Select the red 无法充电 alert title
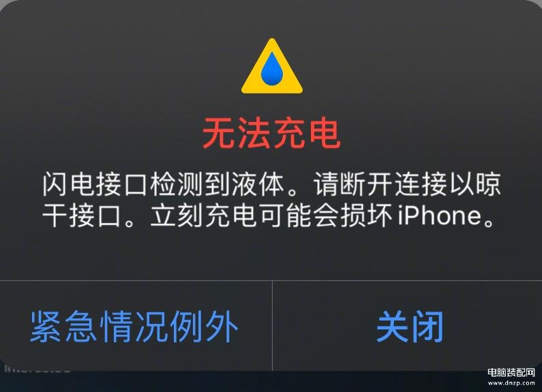542x392 pixels. pyautogui.click(x=271, y=134)
